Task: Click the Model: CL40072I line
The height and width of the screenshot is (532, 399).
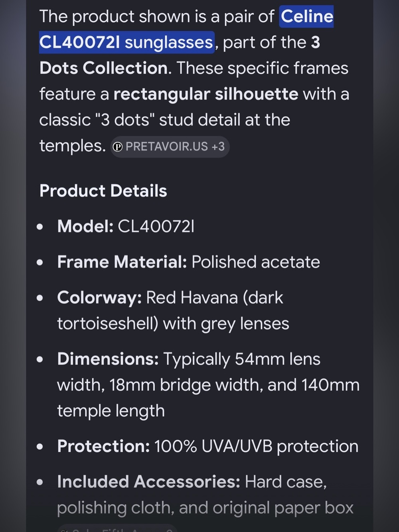Action: [x=126, y=226]
